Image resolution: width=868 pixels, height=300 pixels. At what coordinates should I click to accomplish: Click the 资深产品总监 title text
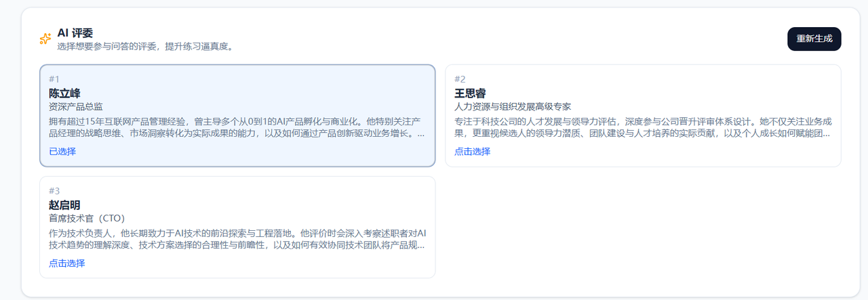(76, 106)
